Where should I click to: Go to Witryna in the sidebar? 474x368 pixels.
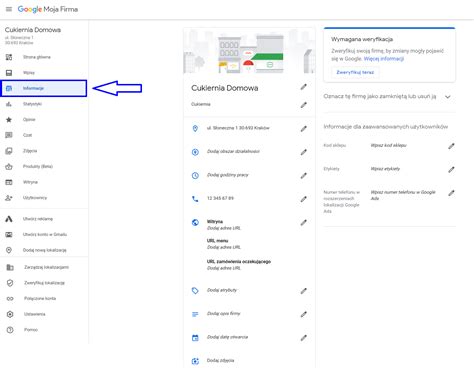pyautogui.click(x=30, y=182)
